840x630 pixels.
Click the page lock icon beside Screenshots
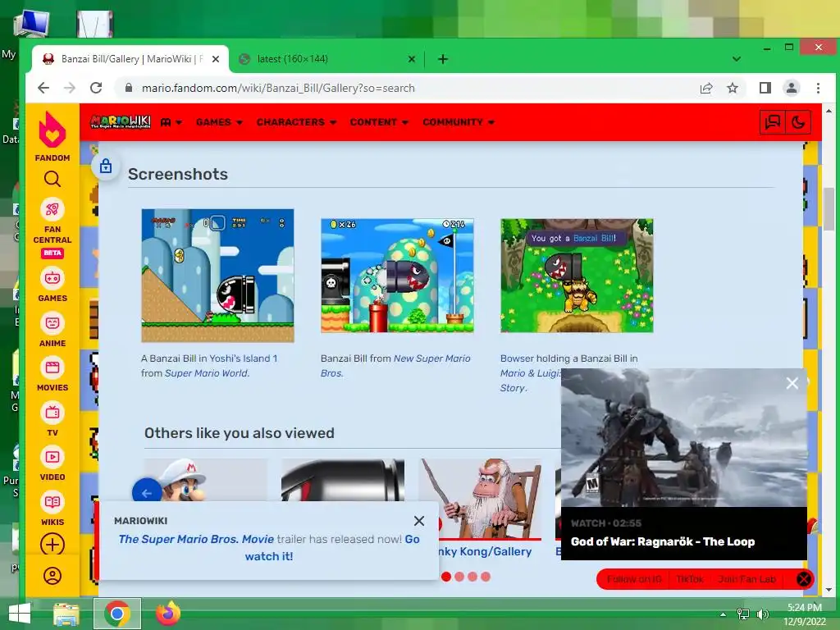point(106,166)
